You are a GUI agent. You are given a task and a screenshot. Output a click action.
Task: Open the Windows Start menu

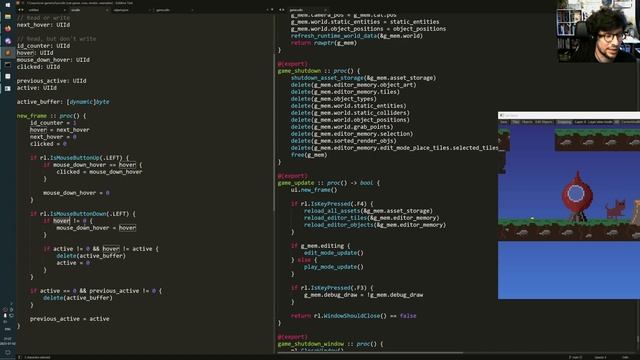click(x=8, y=5)
